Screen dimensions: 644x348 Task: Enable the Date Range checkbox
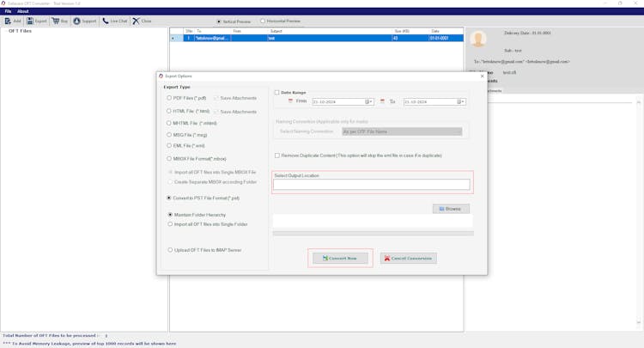pos(276,93)
